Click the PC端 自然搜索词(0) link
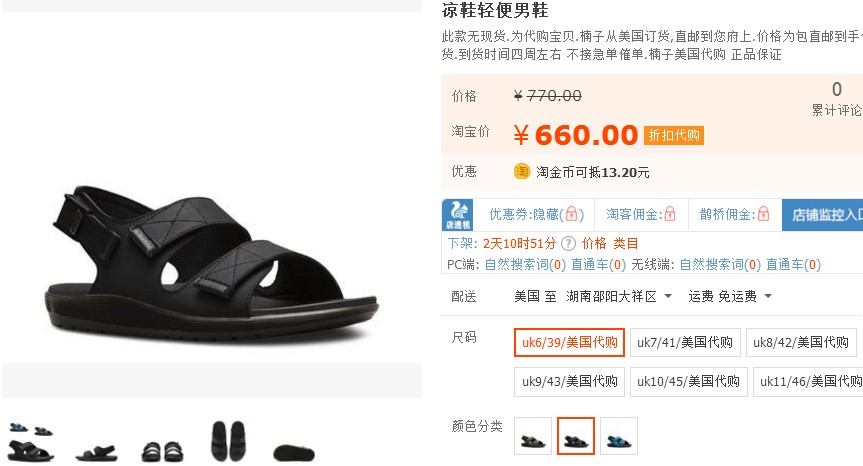 click(x=525, y=265)
